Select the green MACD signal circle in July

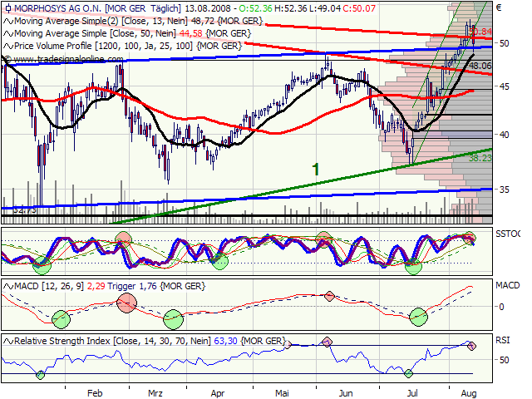[x=418, y=317]
